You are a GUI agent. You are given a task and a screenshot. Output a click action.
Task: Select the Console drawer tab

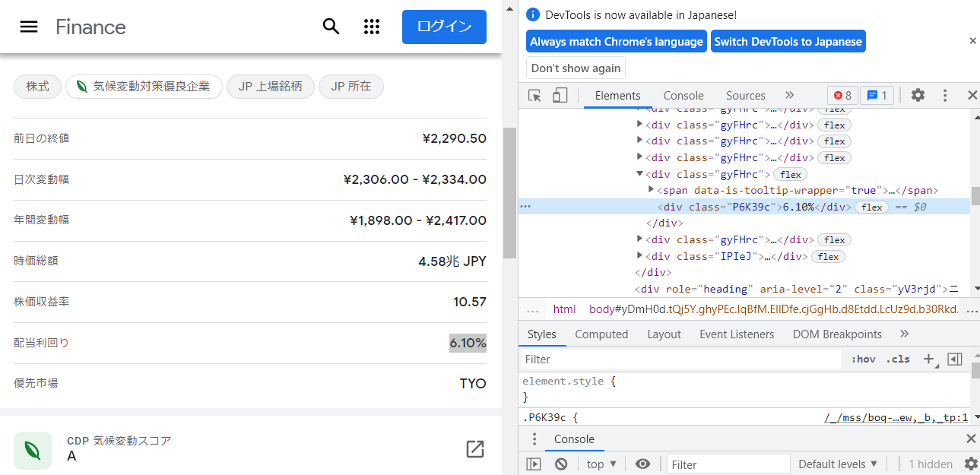[x=574, y=439]
